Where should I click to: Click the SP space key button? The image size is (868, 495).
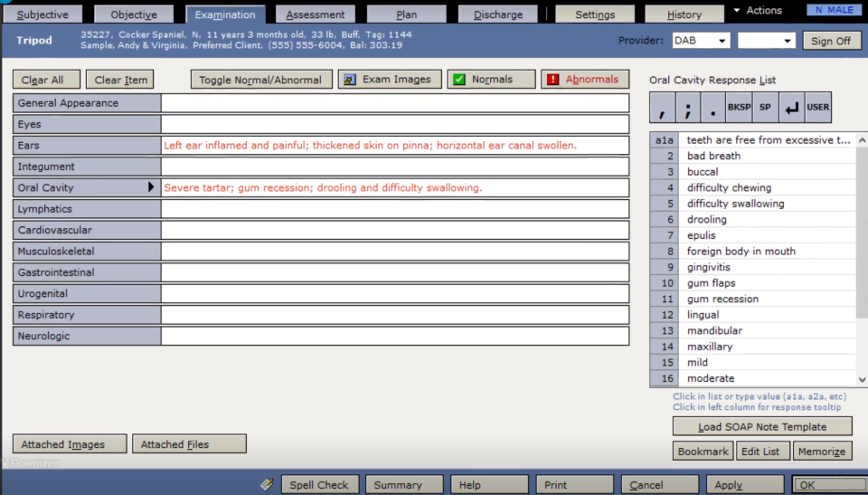[x=765, y=108]
